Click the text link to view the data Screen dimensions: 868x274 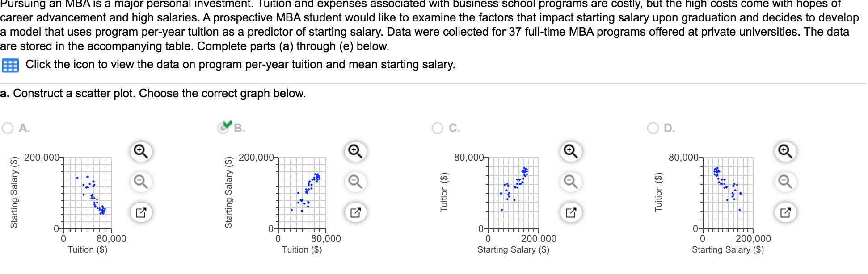240,65
